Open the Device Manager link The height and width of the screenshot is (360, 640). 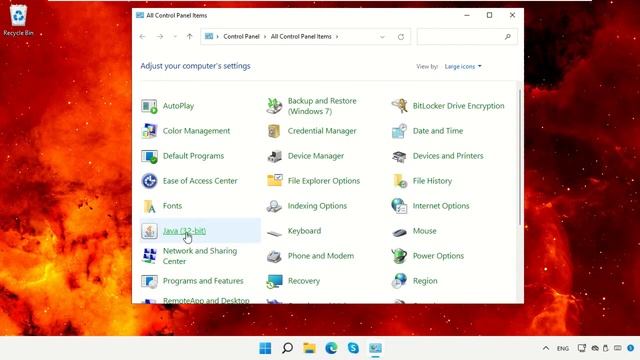(x=316, y=156)
